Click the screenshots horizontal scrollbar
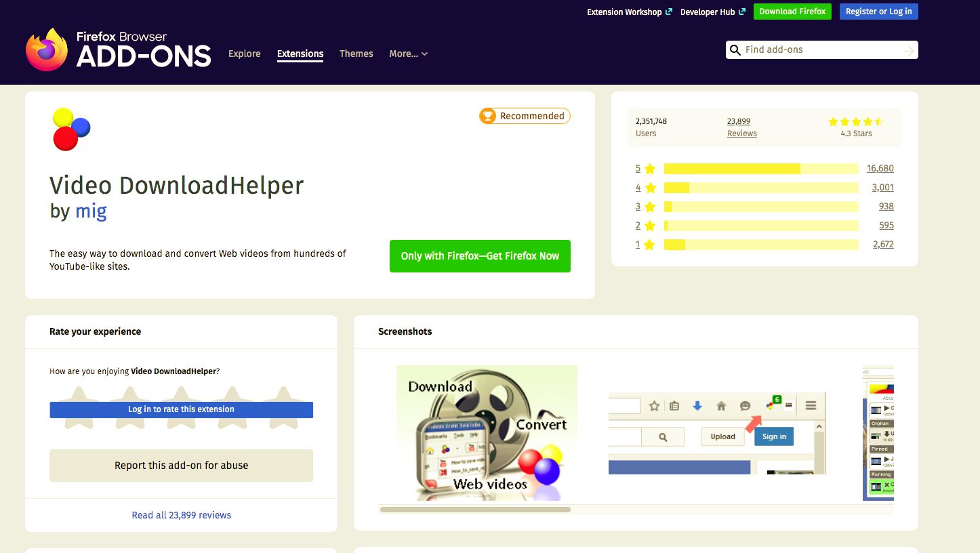This screenshot has height=553, width=980. [x=475, y=510]
